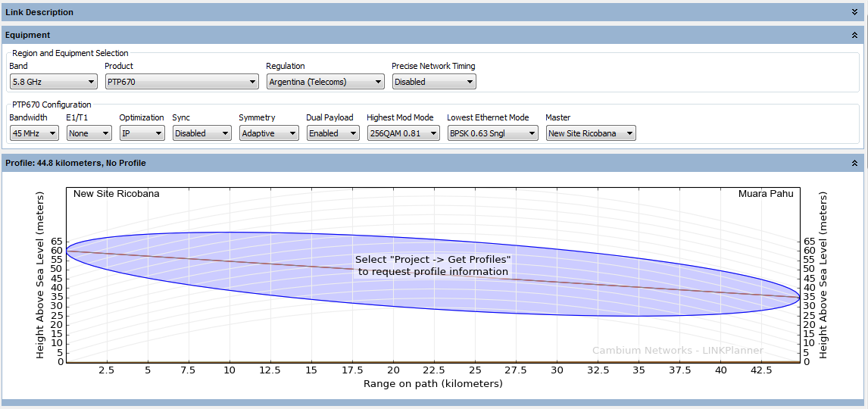Open the Precise Network Timing dropdown
The image size is (868, 409).
(434, 82)
